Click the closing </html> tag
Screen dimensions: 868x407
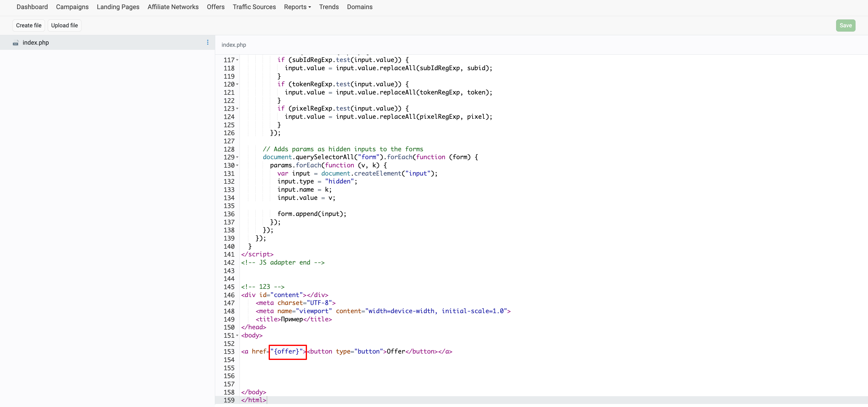(x=253, y=400)
